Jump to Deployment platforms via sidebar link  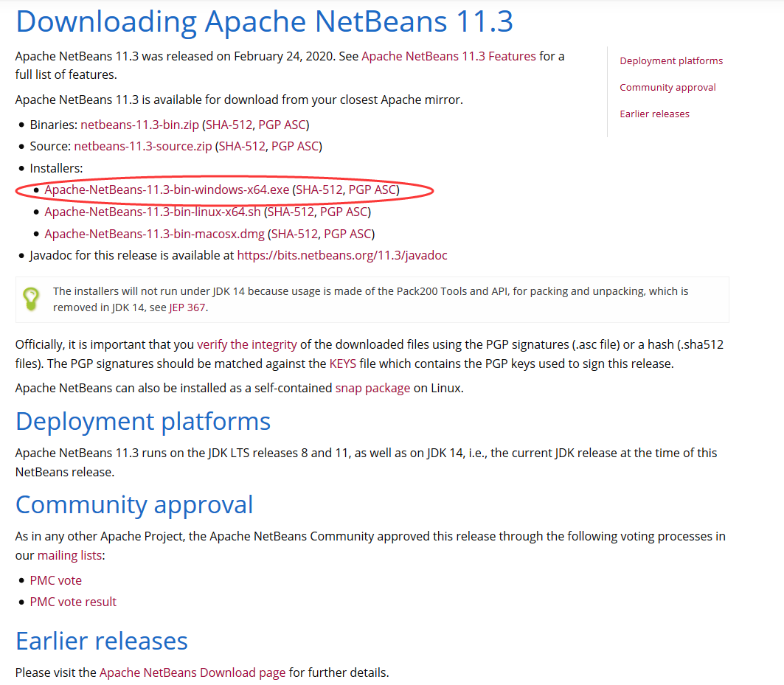[670, 60]
